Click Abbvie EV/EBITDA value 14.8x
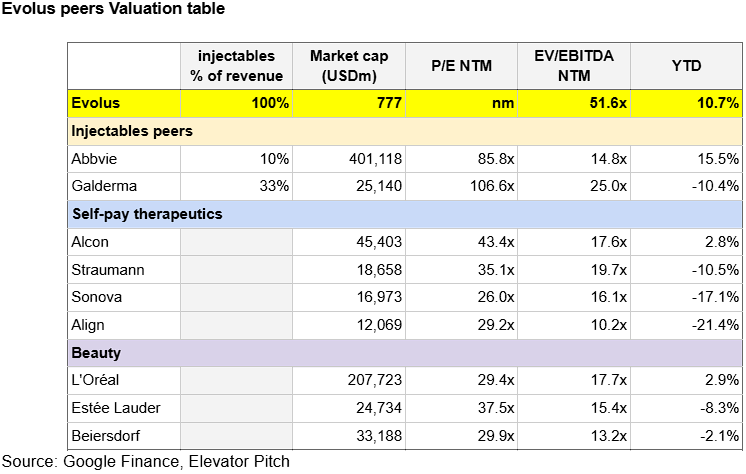Viewport: 746px width, 474px height. click(x=609, y=158)
